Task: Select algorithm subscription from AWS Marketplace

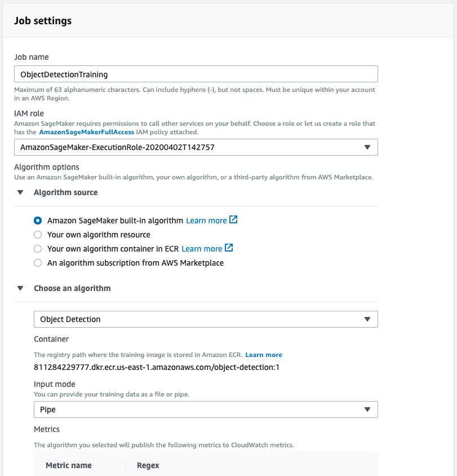Action: [x=38, y=263]
